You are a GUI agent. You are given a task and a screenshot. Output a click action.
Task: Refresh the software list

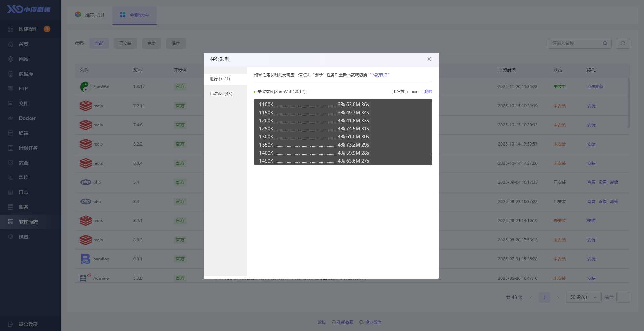[x=622, y=43]
